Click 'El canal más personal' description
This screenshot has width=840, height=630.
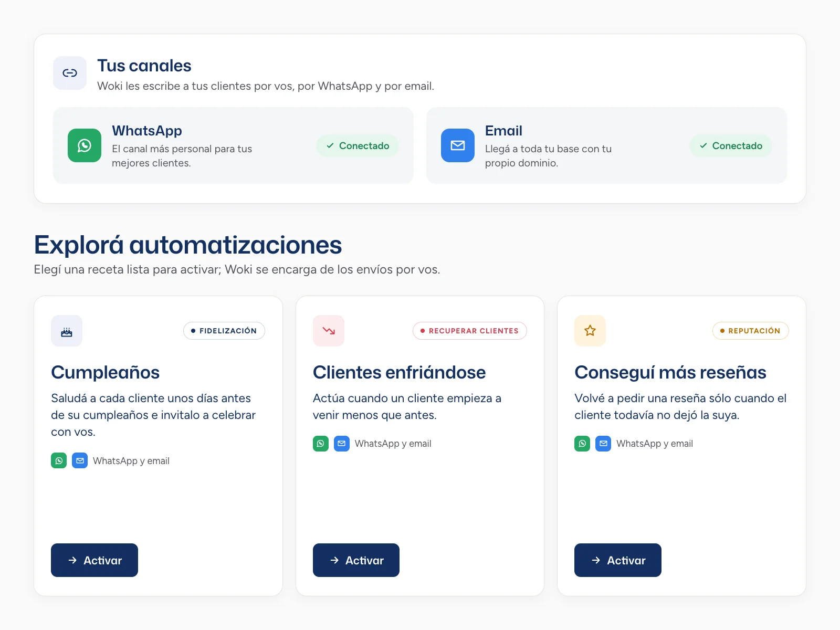coord(182,156)
